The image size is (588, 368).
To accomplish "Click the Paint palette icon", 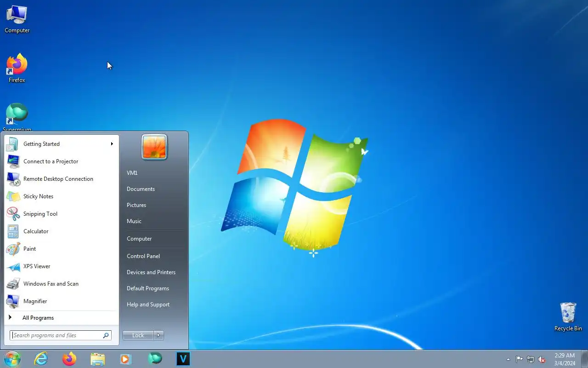I will [13, 249].
